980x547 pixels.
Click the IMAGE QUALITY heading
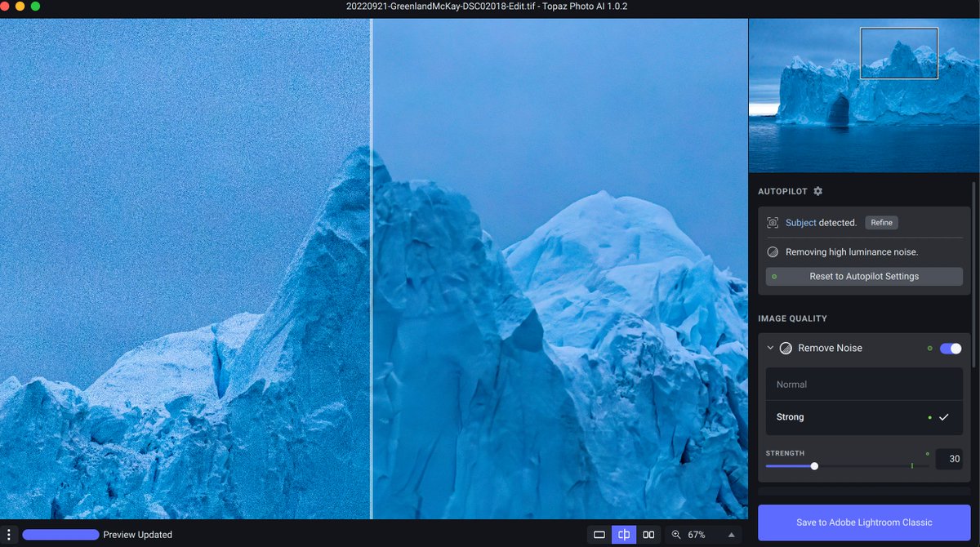(792, 318)
